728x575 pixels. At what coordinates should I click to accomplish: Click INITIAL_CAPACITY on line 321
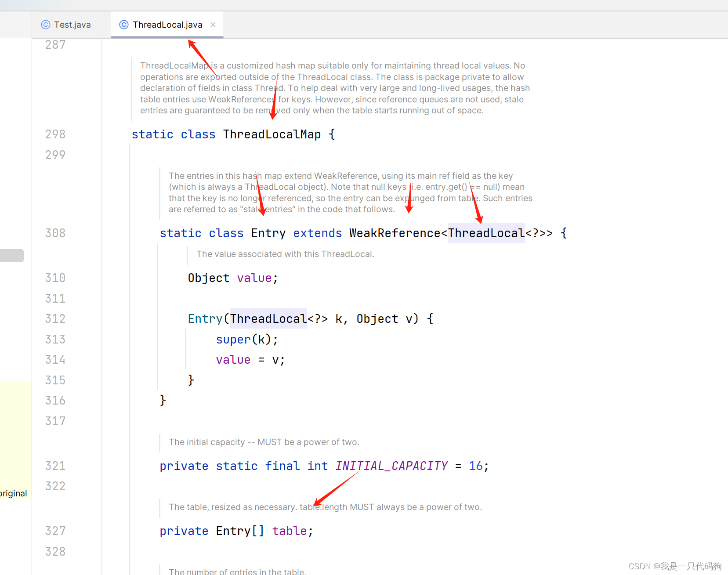(x=391, y=466)
